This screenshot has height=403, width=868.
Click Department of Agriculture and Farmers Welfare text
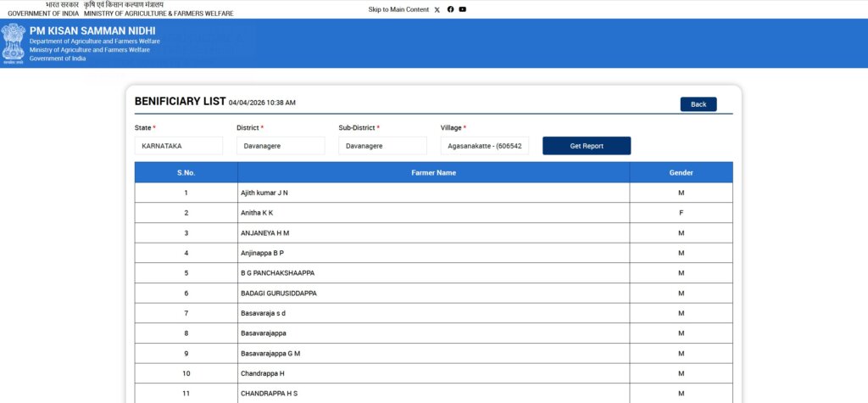click(x=95, y=42)
